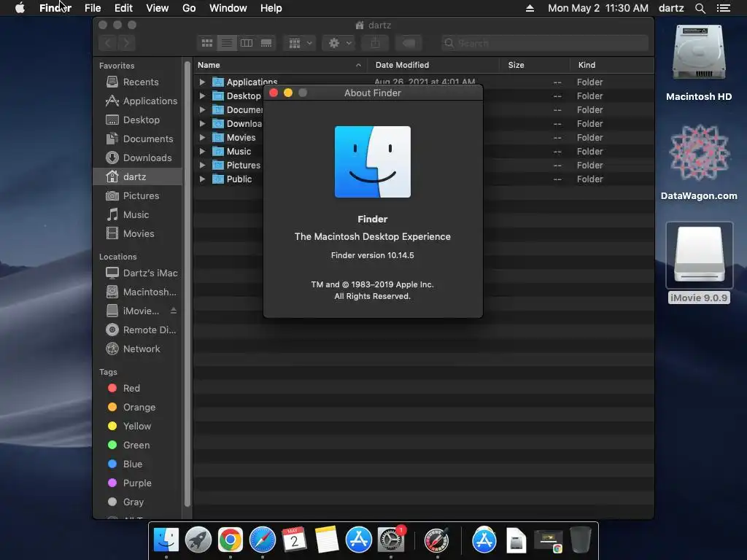Expand the Music folder disclosure triangle
This screenshot has height=560, width=747.
coord(202,151)
